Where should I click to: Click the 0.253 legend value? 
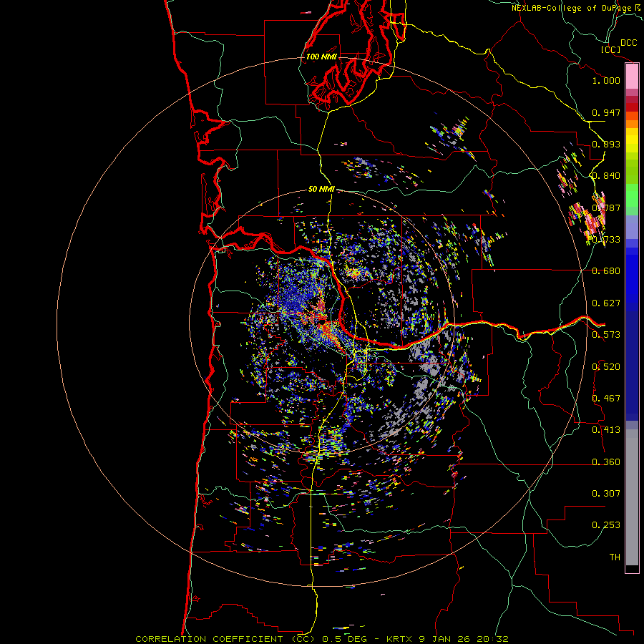coord(606,525)
